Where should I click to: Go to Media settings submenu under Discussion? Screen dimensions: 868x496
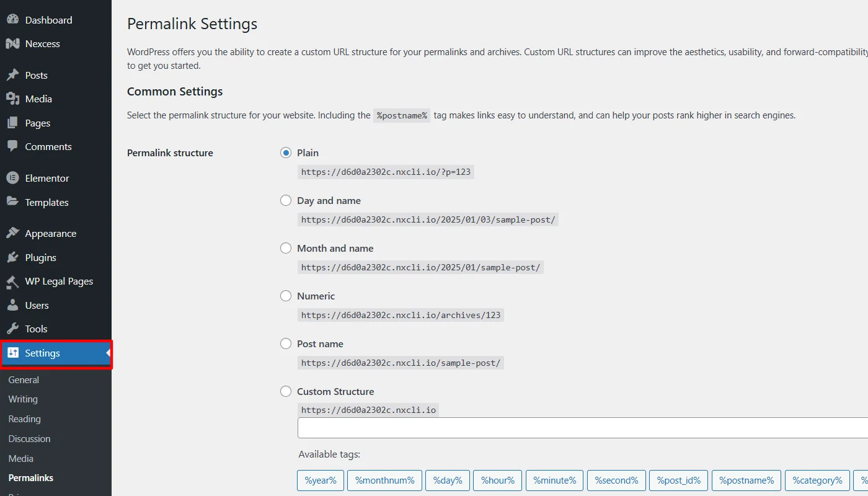(x=21, y=459)
